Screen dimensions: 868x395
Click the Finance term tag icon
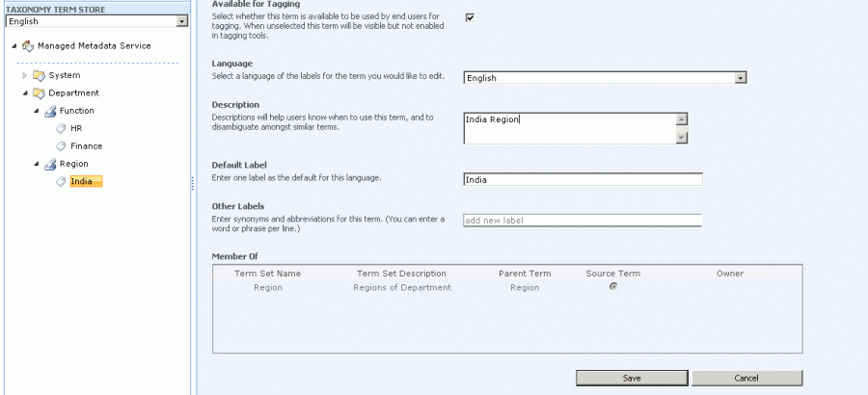pyautogui.click(x=62, y=146)
